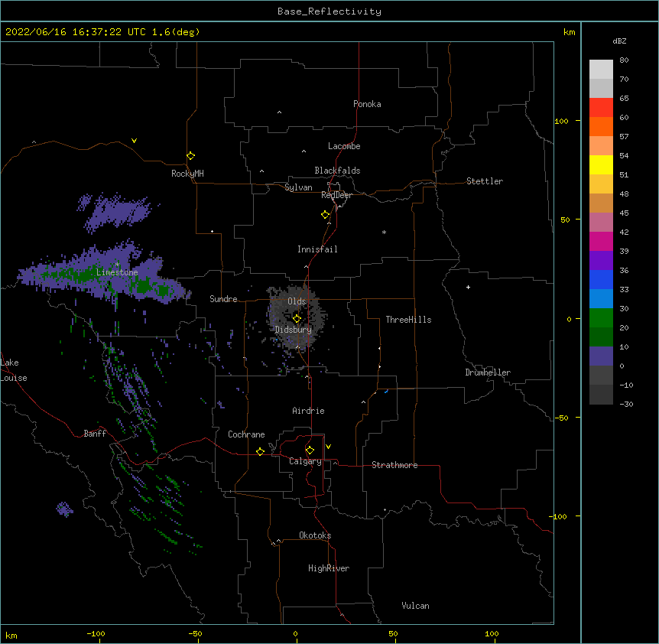Click the Blackfalds town label
This screenshot has width=659, height=644.
pos(337,171)
